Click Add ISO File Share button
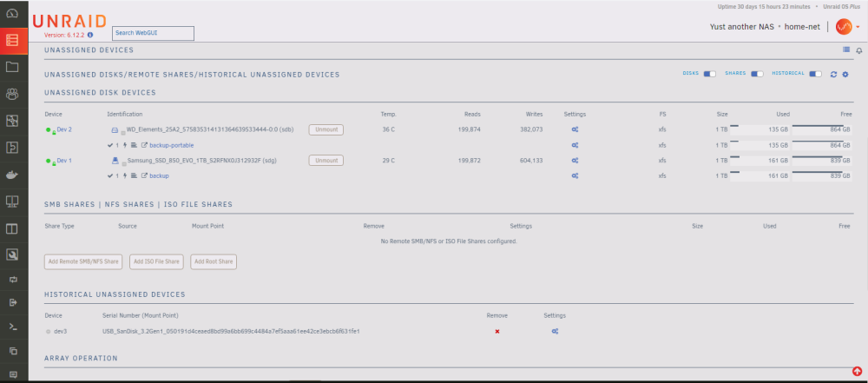 pos(157,261)
